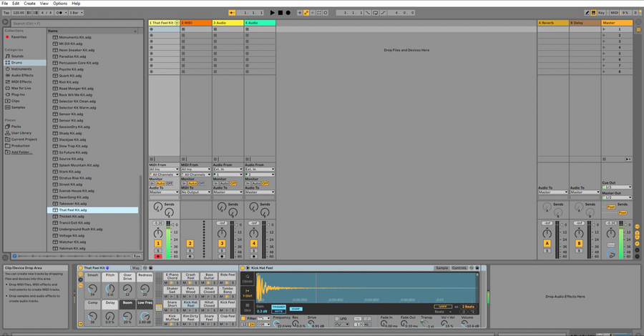Viewport: 644px width, 336px height.
Task: Enable the Automation Arm icon
Action: click(306, 13)
